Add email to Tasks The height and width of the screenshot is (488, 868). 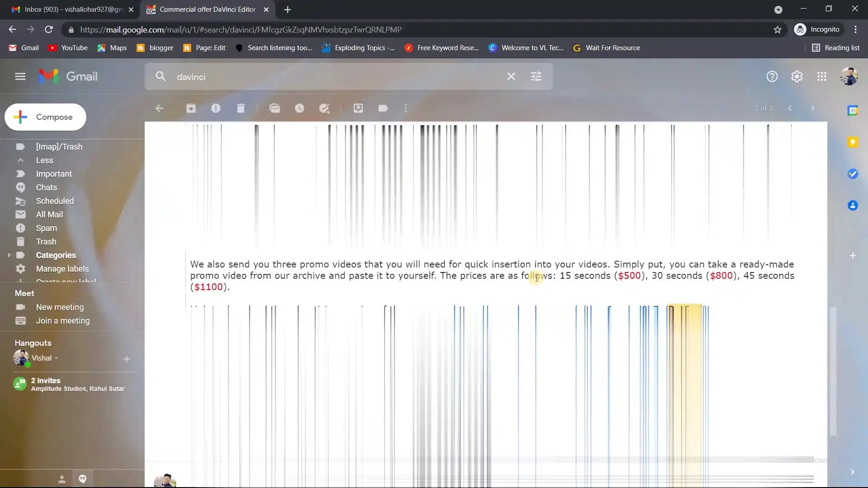[324, 108]
